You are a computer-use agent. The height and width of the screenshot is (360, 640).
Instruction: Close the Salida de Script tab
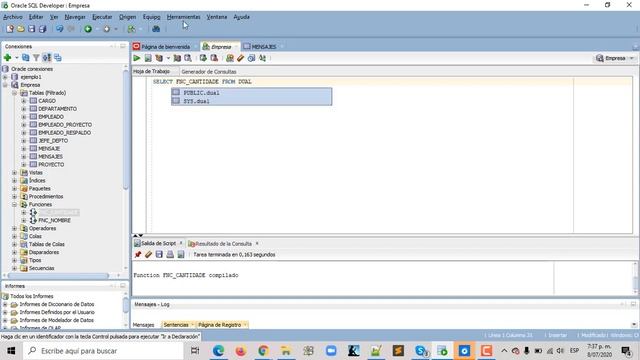(x=181, y=243)
